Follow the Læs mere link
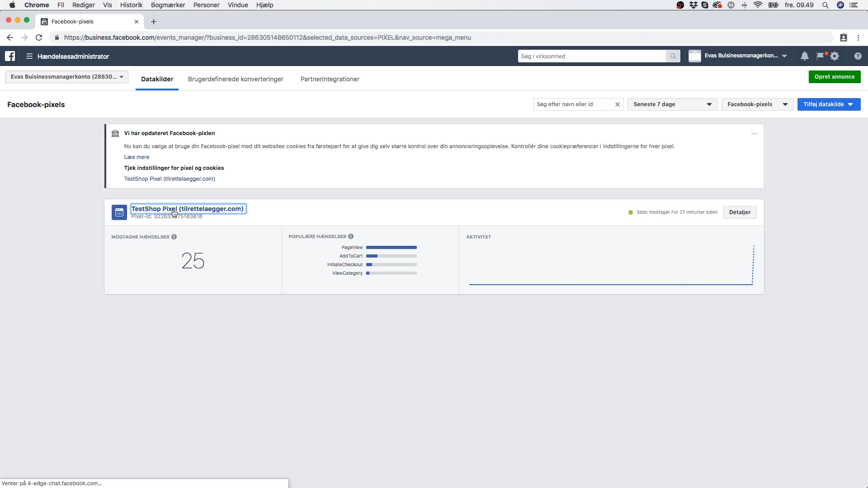The image size is (868, 488). [137, 157]
